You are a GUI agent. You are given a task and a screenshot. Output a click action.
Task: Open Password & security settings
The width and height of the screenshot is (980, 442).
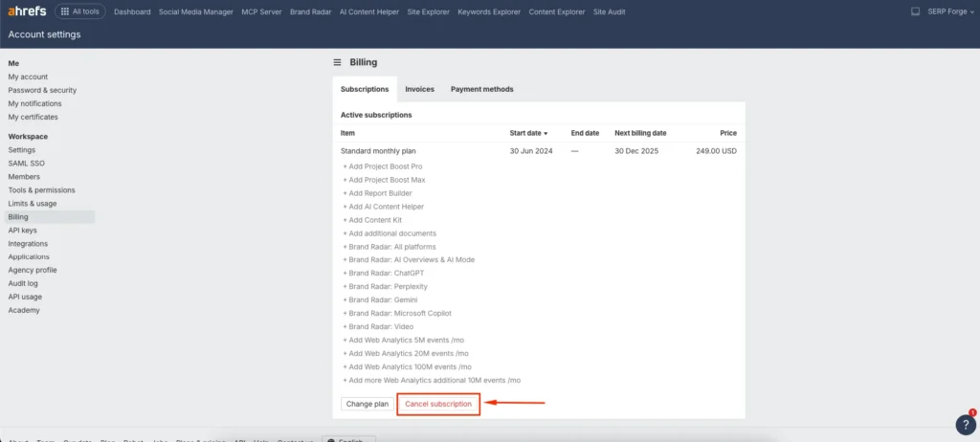coord(42,90)
